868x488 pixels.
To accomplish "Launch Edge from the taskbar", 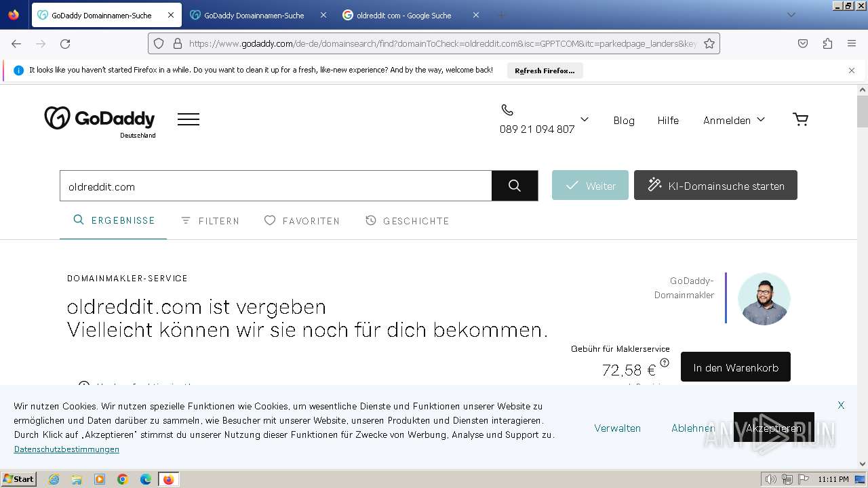I will point(146,479).
